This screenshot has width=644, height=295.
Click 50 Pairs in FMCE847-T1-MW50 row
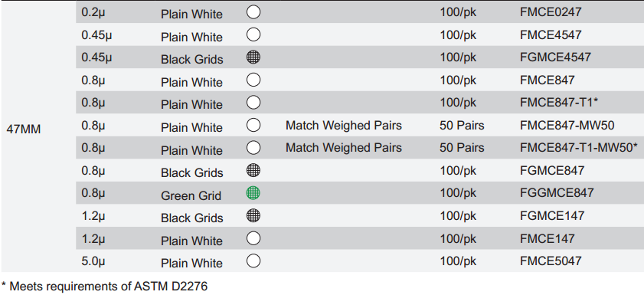click(462, 147)
